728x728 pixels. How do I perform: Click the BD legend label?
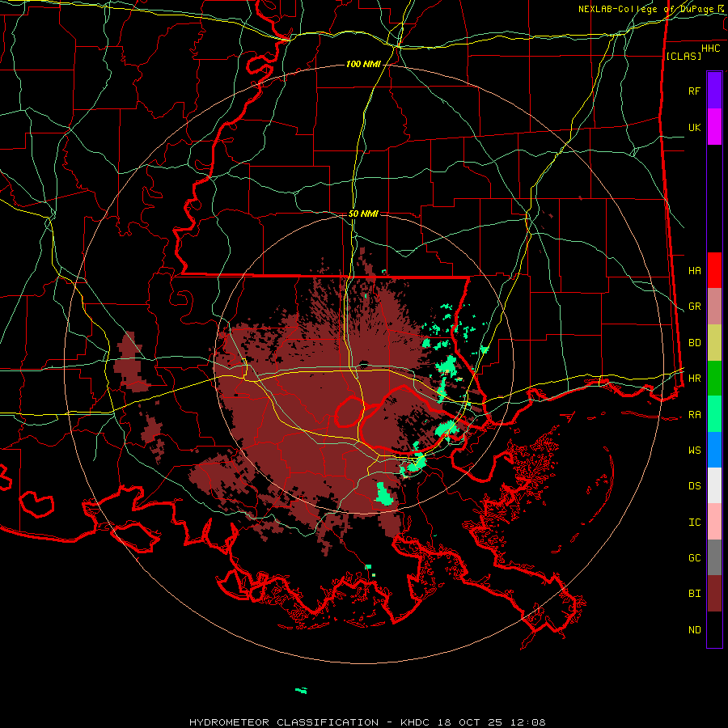[x=694, y=343]
